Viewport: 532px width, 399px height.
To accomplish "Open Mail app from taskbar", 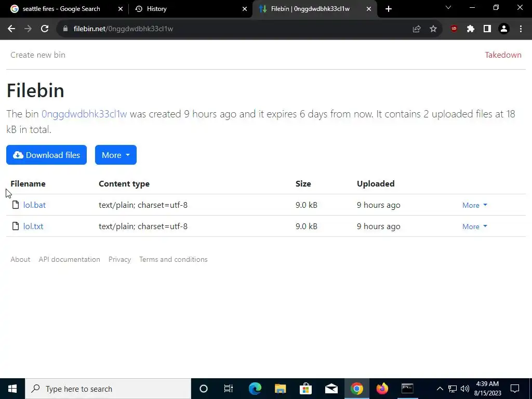I will pyautogui.click(x=331, y=389).
